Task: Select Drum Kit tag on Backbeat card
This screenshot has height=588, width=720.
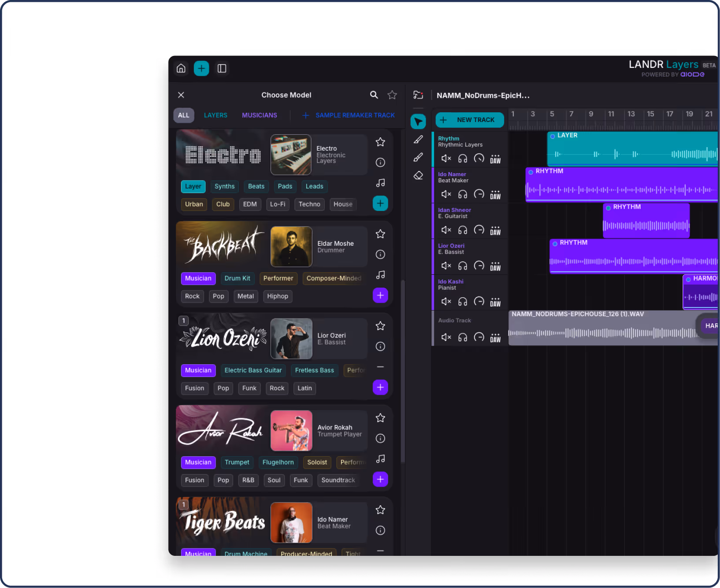Action: click(238, 278)
